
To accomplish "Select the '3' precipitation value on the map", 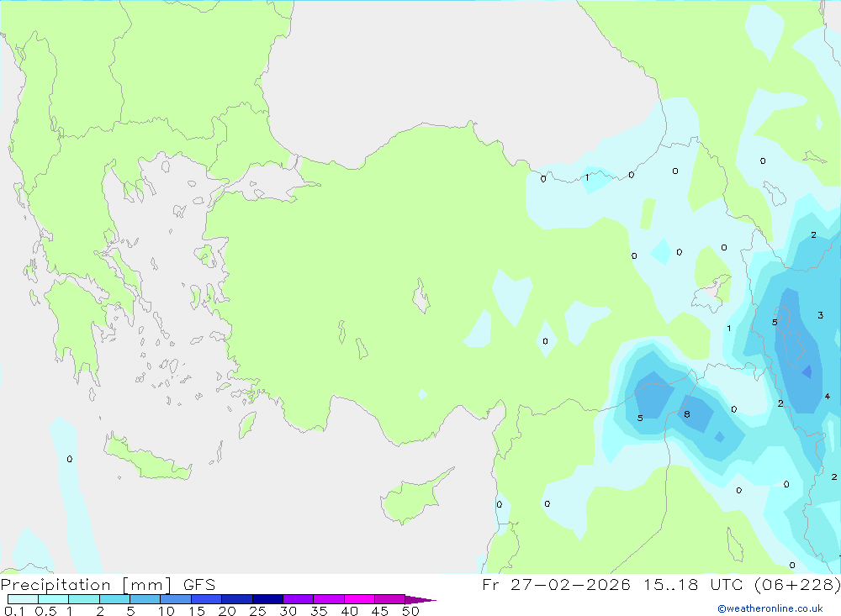I will (820, 314).
